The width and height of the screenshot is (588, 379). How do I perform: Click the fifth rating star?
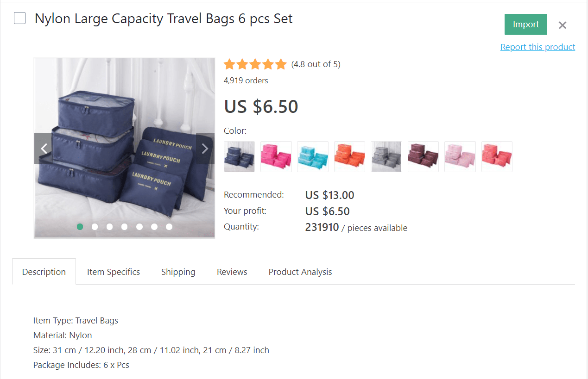pyautogui.click(x=281, y=64)
